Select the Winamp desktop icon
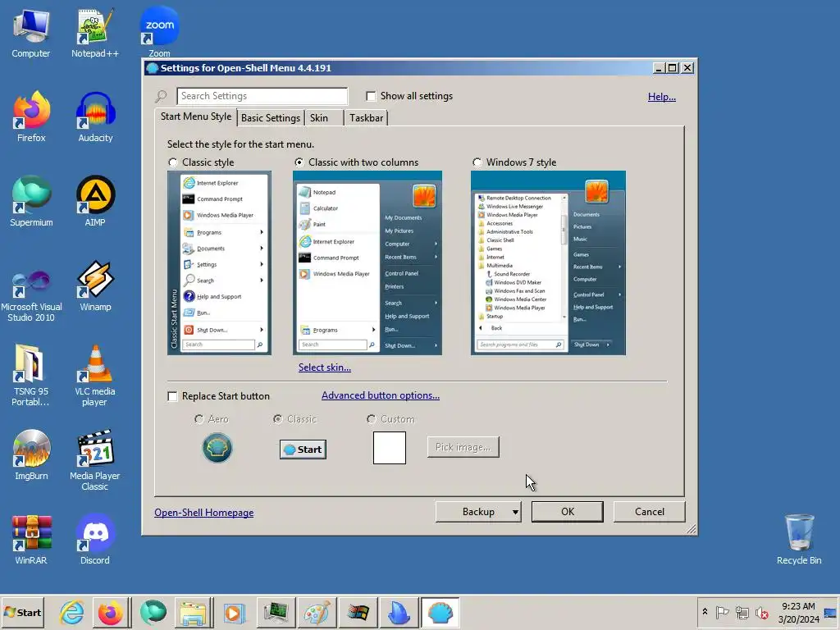This screenshot has height=630, width=840. 95,286
